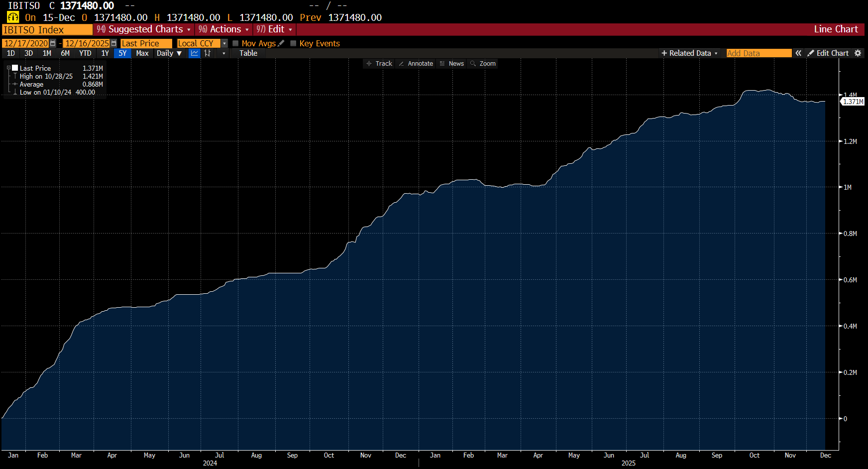Image resolution: width=868 pixels, height=469 pixels.
Task: Click the yellow gauge icon beside On 15-Dec
Action: (x=13, y=17)
